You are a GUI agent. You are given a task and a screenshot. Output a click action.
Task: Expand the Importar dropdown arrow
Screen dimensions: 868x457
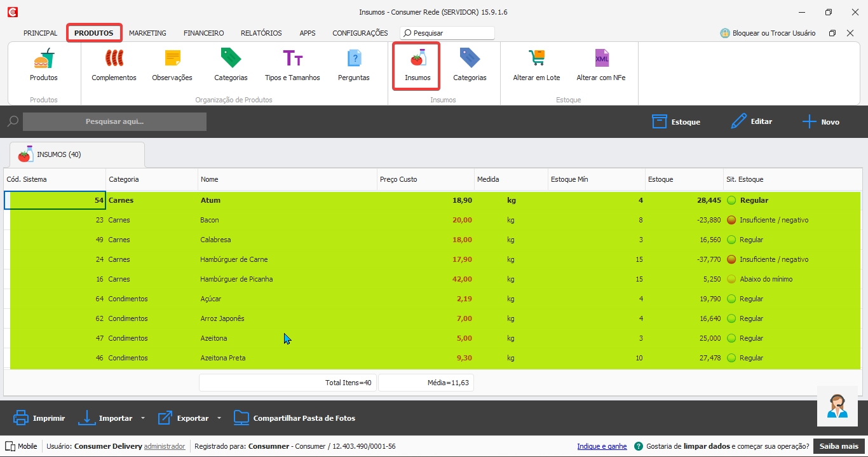pos(143,418)
